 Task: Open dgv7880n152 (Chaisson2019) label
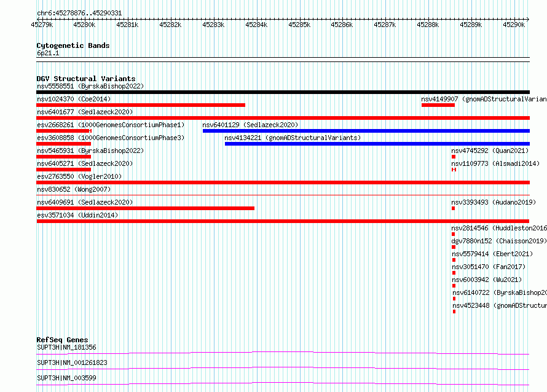point(499,241)
